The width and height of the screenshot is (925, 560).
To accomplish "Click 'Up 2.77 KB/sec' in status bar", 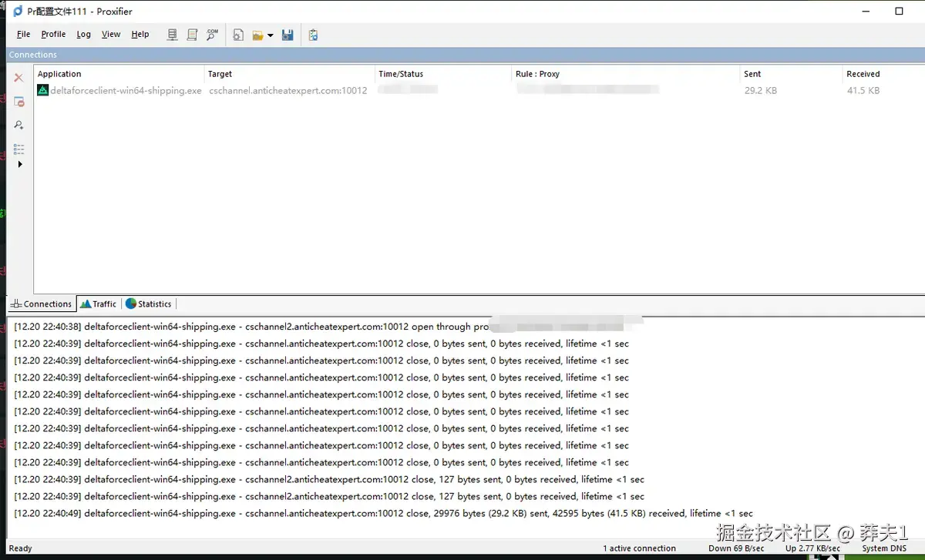I will (813, 548).
